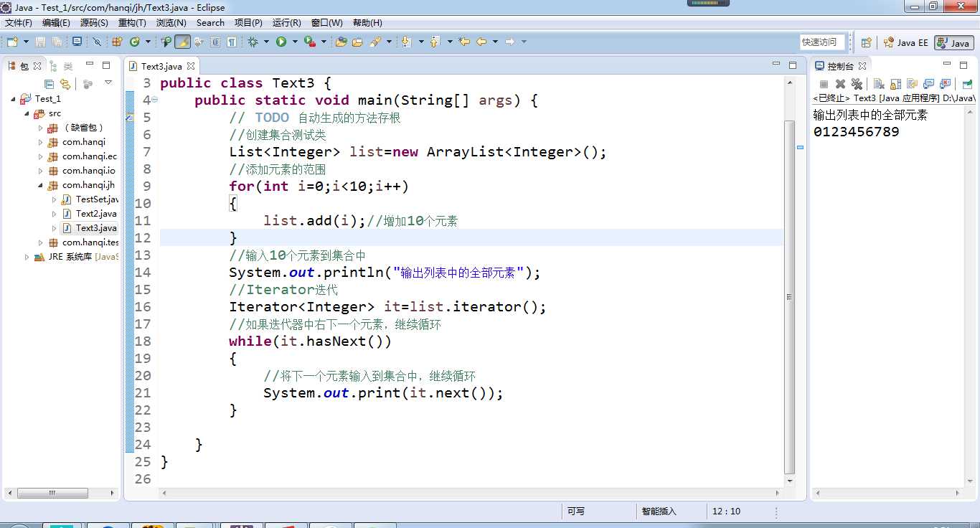Open the 重构(T) menu
This screenshot has width=980, height=528.
pyautogui.click(x=132, y=23)
